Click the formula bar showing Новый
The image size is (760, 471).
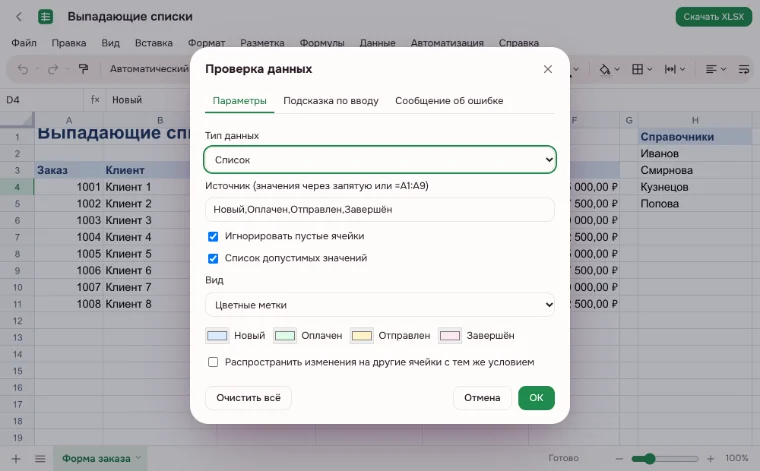(127, 100)
